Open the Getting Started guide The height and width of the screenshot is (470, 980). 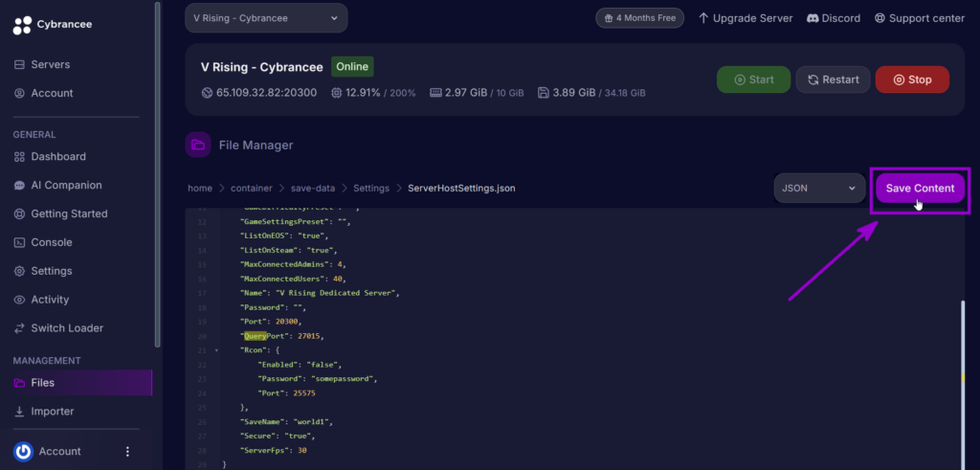[60, 213]
